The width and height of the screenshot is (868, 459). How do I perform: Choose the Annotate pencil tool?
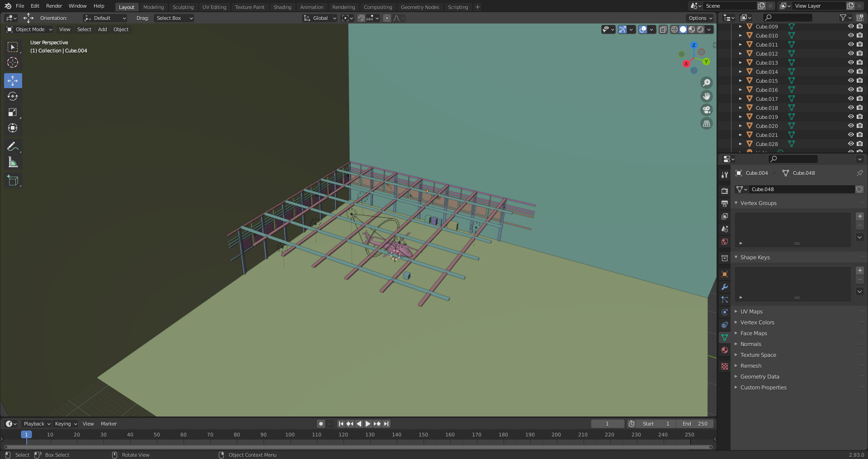point(13,146)
